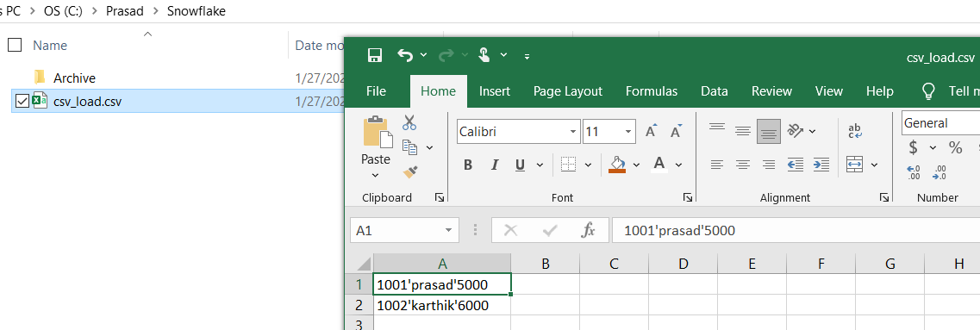The image size is (980, 330).
Task: Open the View ribbon tab
Action: point(829,91)
